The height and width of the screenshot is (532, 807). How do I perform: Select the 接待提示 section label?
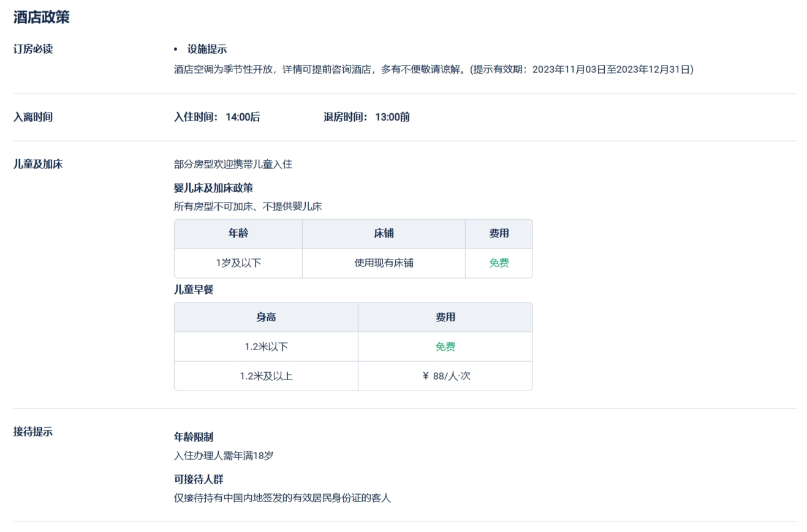click(33, 431)
